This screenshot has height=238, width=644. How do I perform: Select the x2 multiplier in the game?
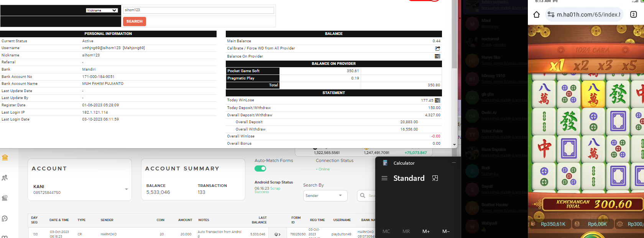click(x=581, y=66)
